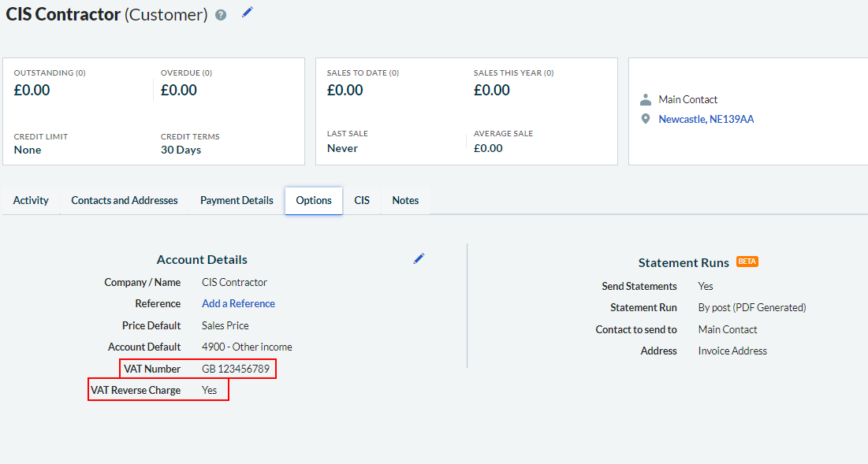Click the Add a Reference link
The height and width of the screenshot is (464, 868).
click(238, 303)
